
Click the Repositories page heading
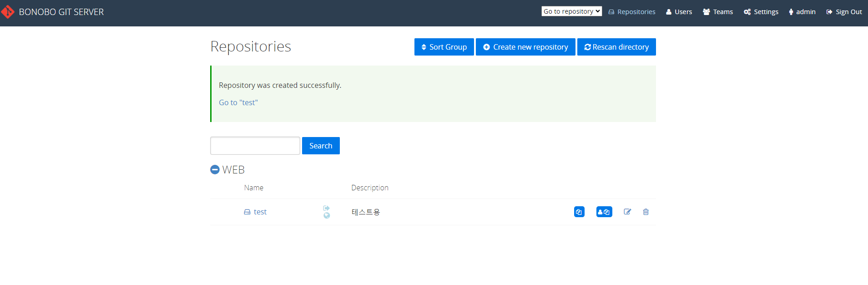point(251,46)
